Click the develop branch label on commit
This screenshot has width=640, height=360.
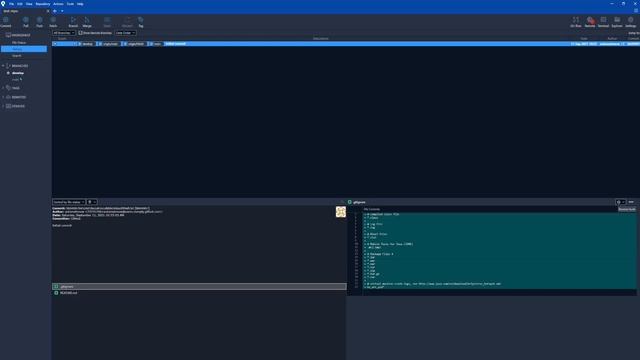point(86,44)
